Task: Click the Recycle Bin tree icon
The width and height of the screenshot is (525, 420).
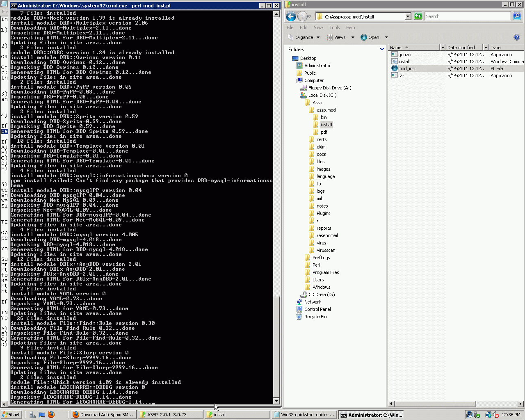Action: [x=299, y=317]
